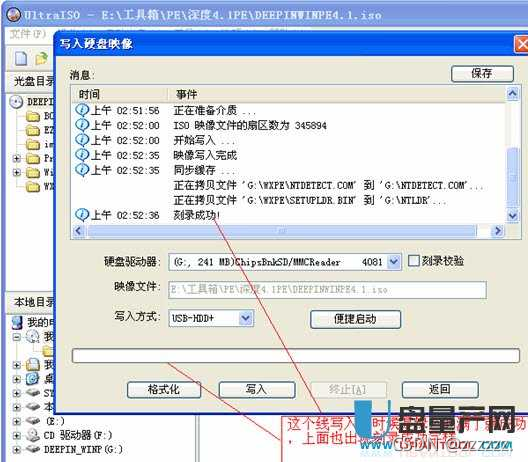Viewport: 528px width, 462px height.
Task: Click the message list scroll down arrow
Action: (513, 216)
